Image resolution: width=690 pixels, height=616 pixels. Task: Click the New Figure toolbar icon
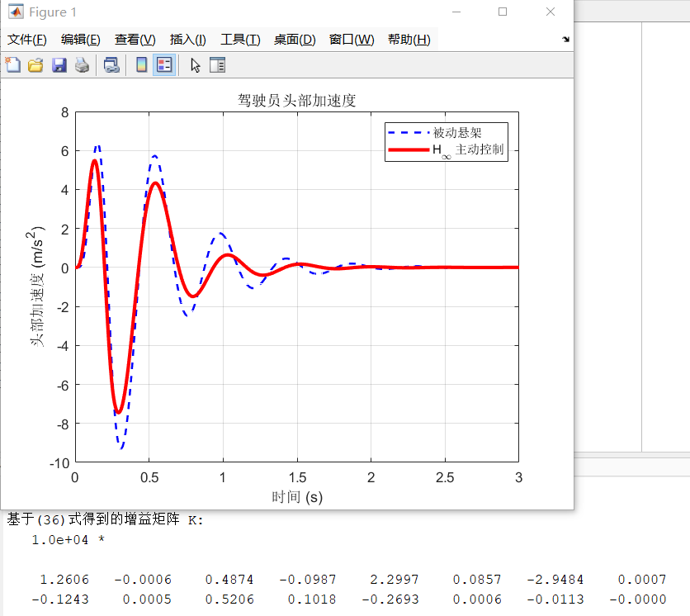pos(13,65)
